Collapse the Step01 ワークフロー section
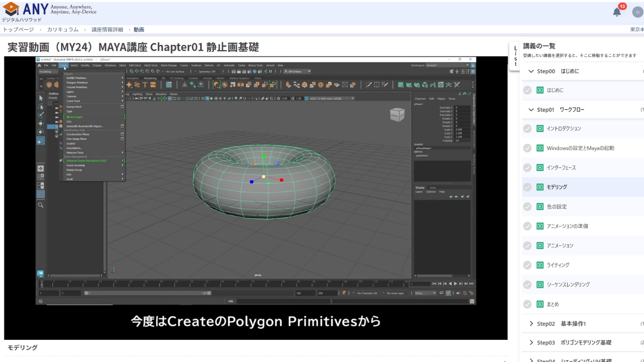 pyautogui.click(x=531, y=110)
